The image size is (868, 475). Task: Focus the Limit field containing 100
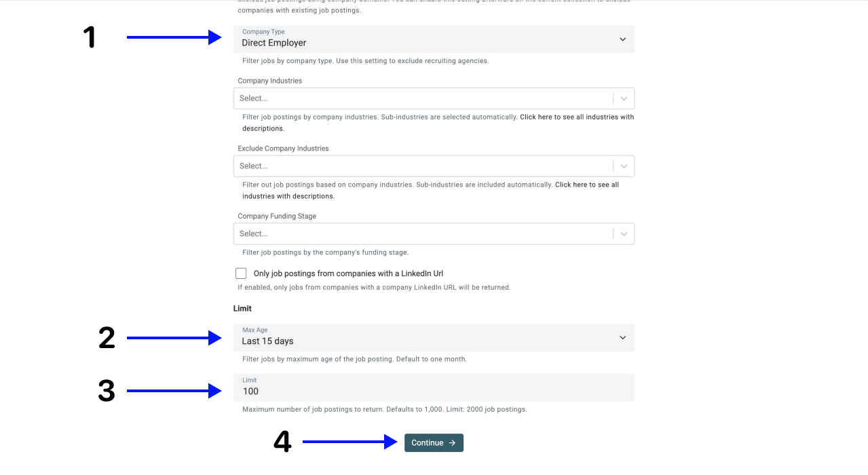click(x=434, y=391)
